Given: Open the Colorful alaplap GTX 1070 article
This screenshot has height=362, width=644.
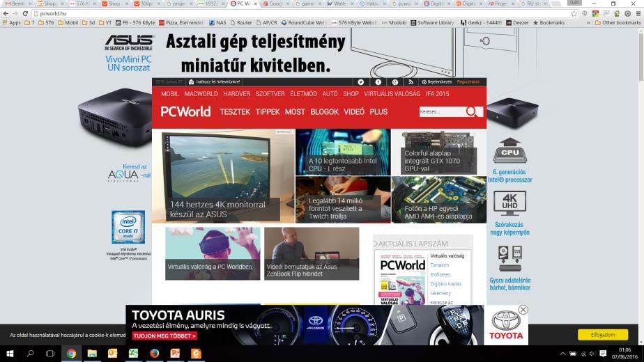Looking at the screenshot, I should pos(438,152).
